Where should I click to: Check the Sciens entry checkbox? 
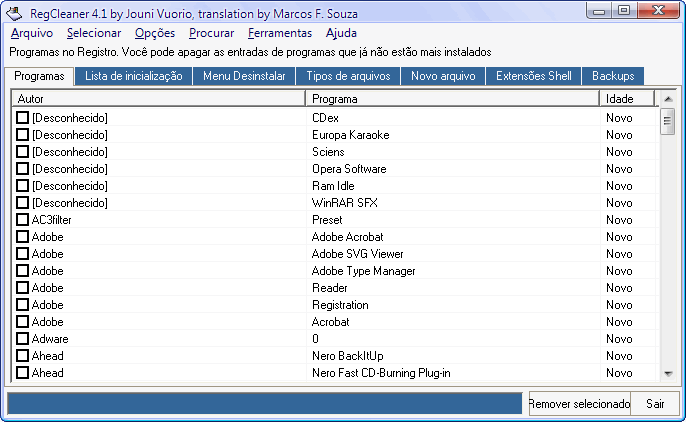point(22,152)
